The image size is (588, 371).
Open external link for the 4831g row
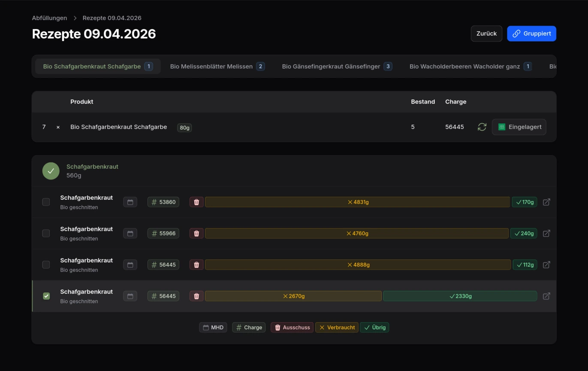tap(546, 202)
